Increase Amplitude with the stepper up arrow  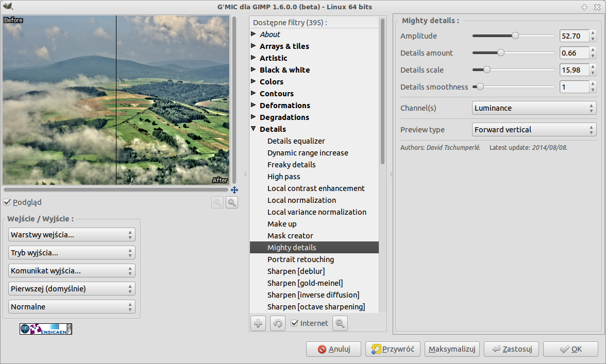point(593,33)
